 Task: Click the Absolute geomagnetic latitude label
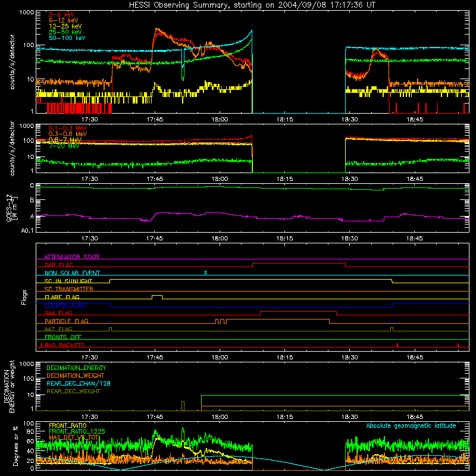tap(411, 425)
